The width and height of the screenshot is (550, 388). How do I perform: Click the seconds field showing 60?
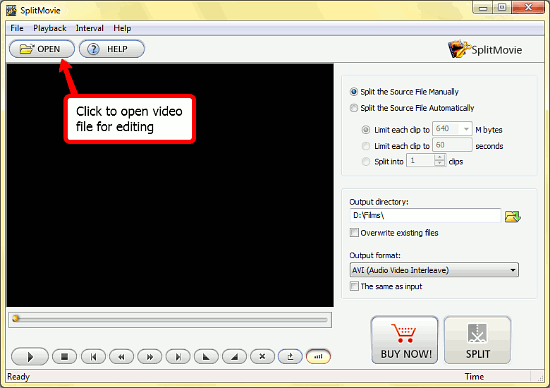(452, 145)
